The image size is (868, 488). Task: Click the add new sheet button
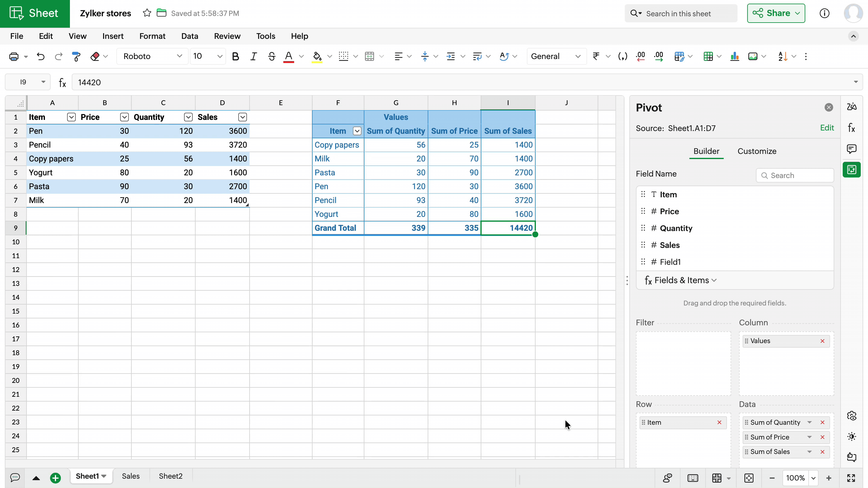click(55, 477)
